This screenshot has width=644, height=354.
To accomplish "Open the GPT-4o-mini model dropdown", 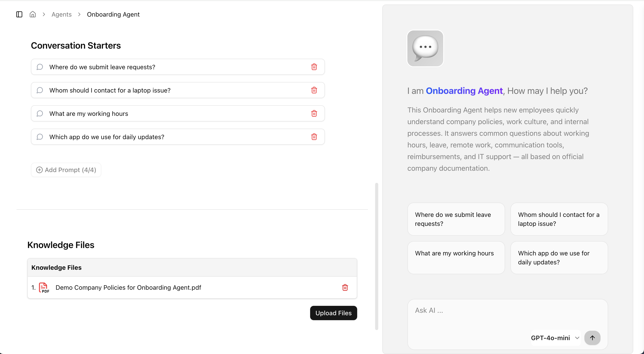I will click(x=555, y=338).
